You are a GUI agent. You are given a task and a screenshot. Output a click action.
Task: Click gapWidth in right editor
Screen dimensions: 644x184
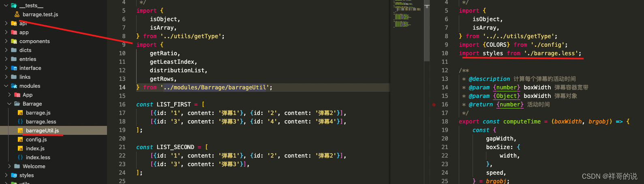500,139
